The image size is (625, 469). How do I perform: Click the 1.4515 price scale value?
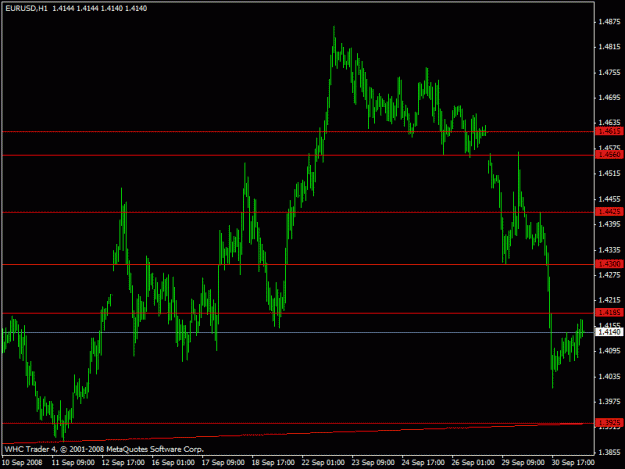point(610,173)
